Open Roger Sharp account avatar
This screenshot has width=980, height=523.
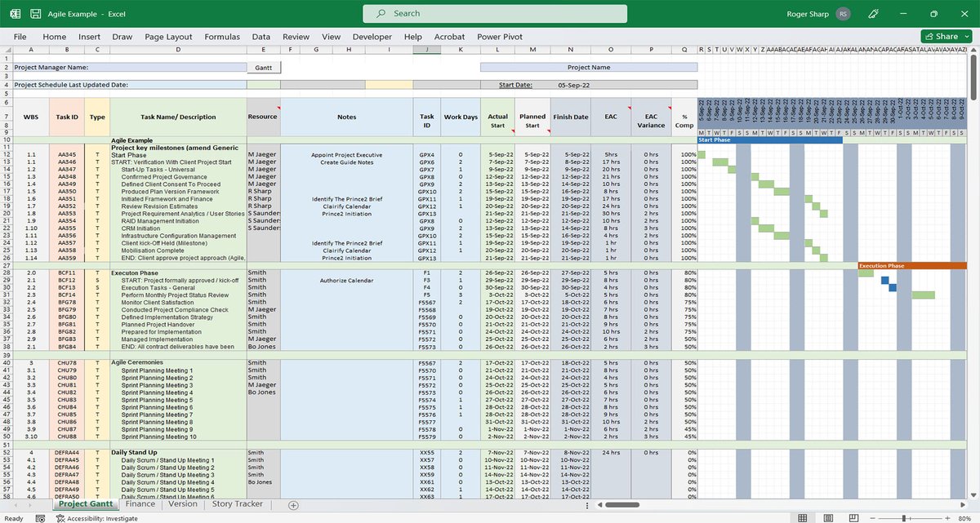844,14
